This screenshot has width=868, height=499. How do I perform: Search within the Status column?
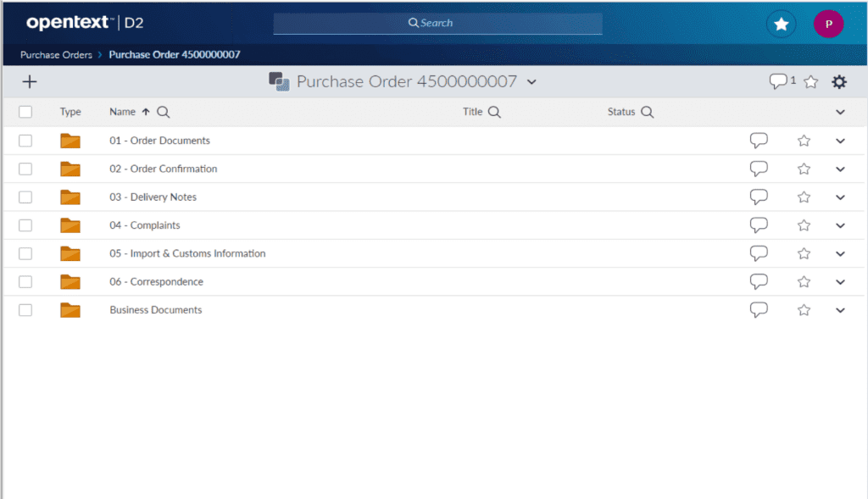pyautogui.click(x=648, y=111)
